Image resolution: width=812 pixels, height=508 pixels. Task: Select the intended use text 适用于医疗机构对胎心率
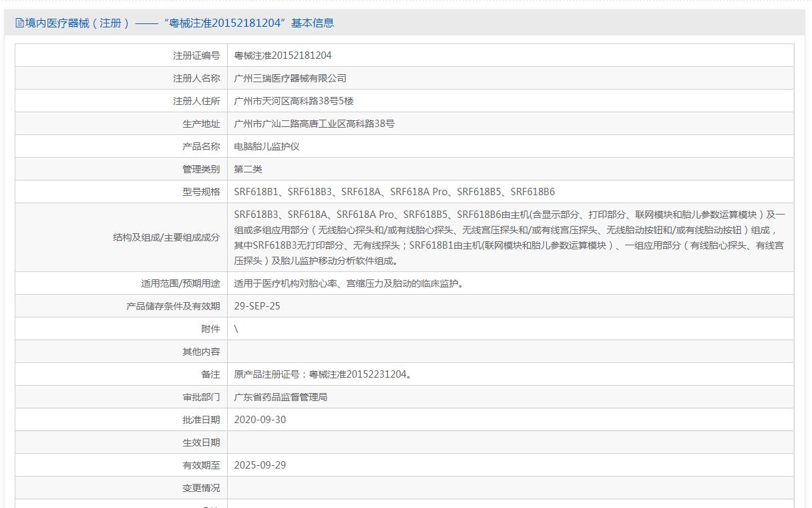pos(349,283)
